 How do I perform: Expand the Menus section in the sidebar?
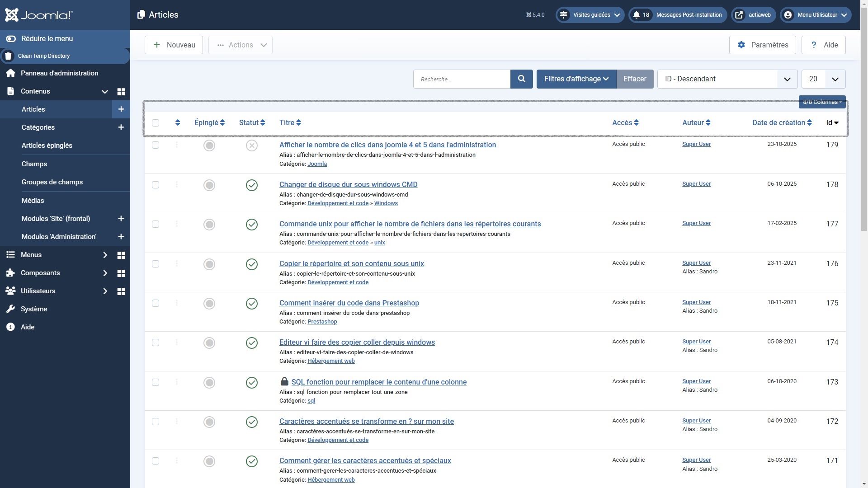pyautogui.click(x=105, y=255)
